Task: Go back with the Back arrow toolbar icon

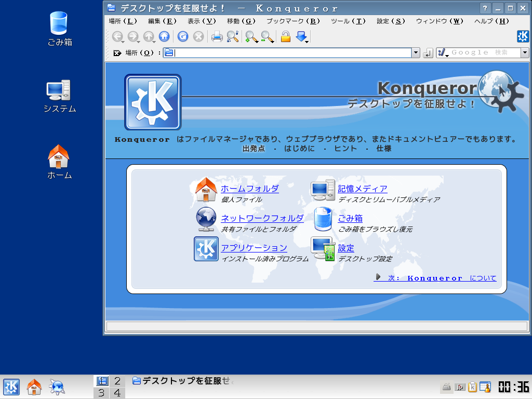Action: pos(117,36)
